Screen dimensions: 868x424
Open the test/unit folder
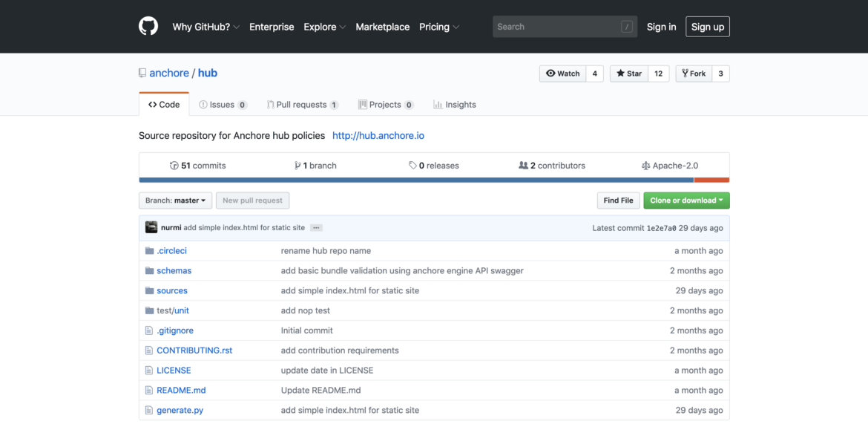[x=173, y=310]
